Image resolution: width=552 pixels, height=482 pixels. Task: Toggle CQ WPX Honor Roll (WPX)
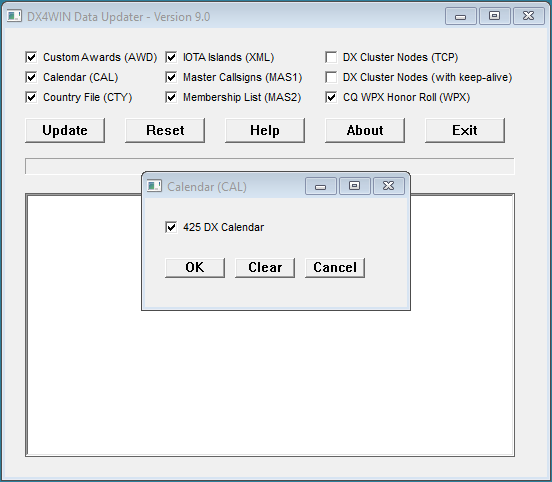[331, 97]
